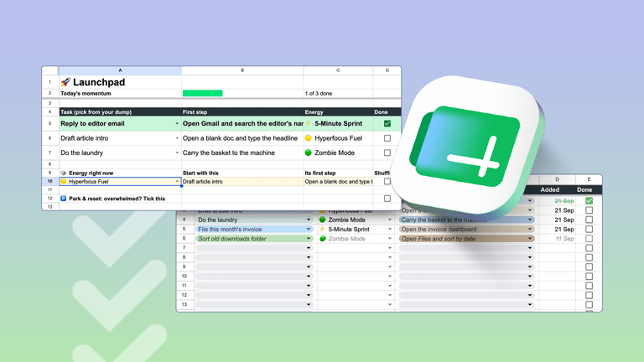Click the dice icon beside Energy right now
The width and height of the screenshot is (644, 362).
point(63,173)
